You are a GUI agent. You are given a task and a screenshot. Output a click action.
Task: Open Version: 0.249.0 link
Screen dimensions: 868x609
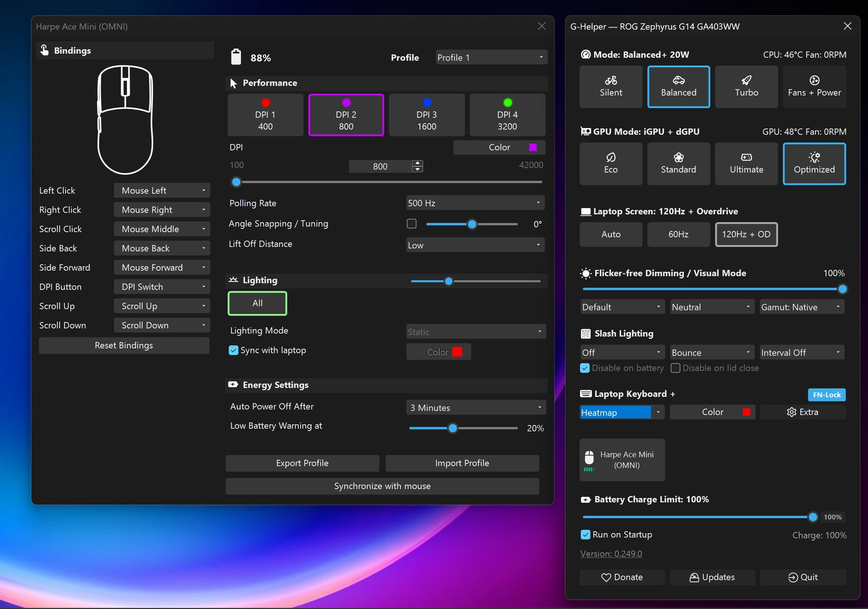pyautogui.click(x=611, y=554)
